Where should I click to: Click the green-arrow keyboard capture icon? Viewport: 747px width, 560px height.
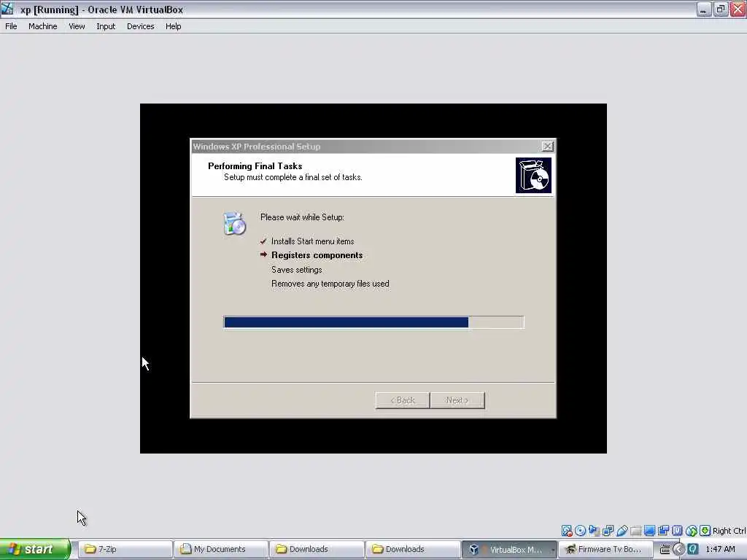705,531
